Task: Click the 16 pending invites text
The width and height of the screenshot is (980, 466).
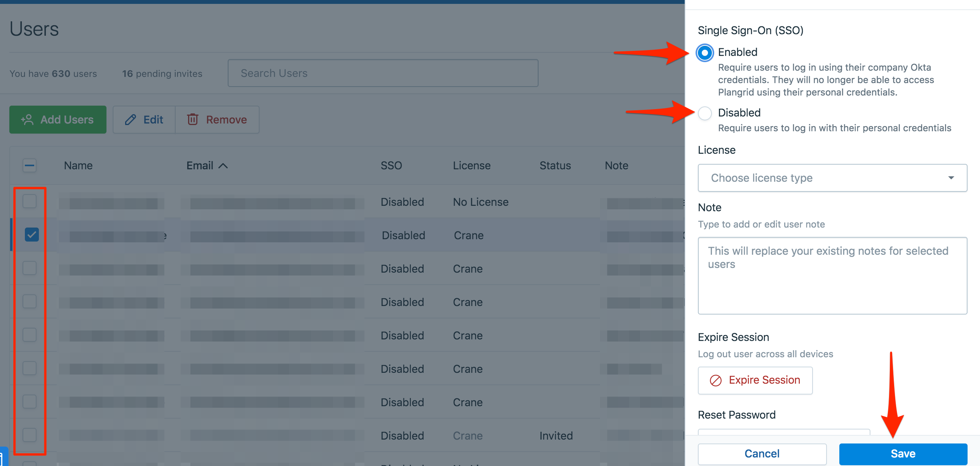Action: point(162,74)
